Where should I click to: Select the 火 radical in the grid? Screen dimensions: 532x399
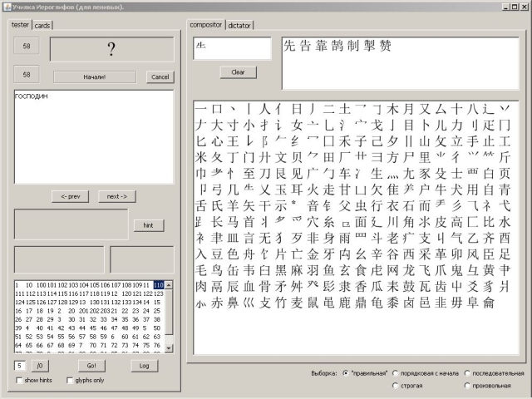click(x=313, y=190)
